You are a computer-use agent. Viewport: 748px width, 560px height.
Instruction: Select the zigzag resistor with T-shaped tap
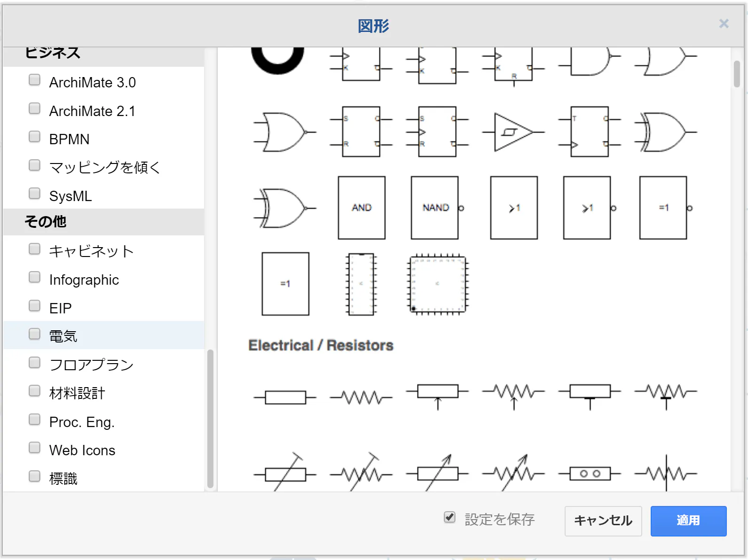[666, 397]
